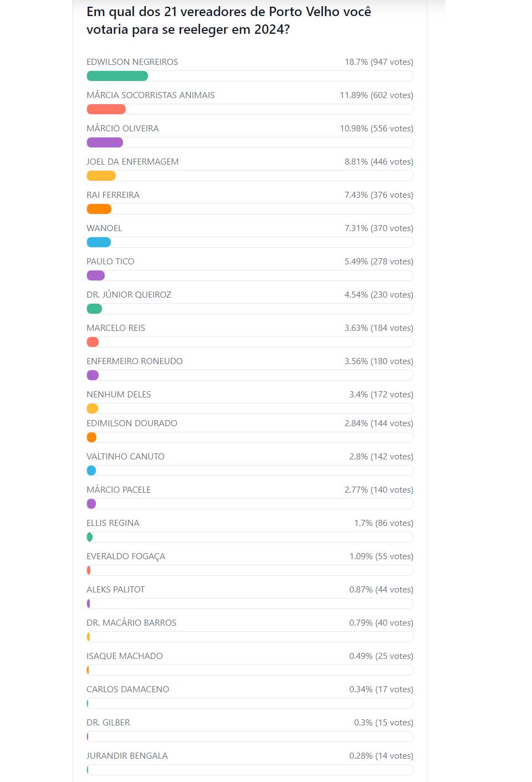Click the Joel da Enfermagem candidate name
Viewport: 532px width, 782px height.
132,162
